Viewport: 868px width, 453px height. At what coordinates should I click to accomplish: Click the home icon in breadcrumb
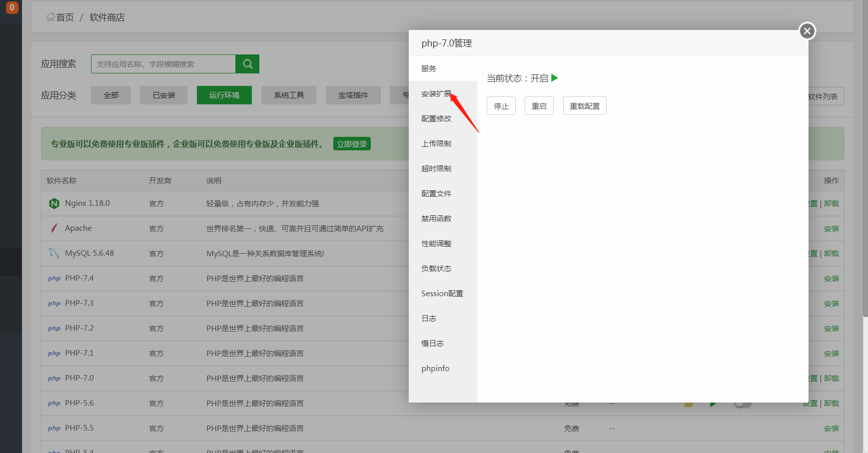(50, 17)
